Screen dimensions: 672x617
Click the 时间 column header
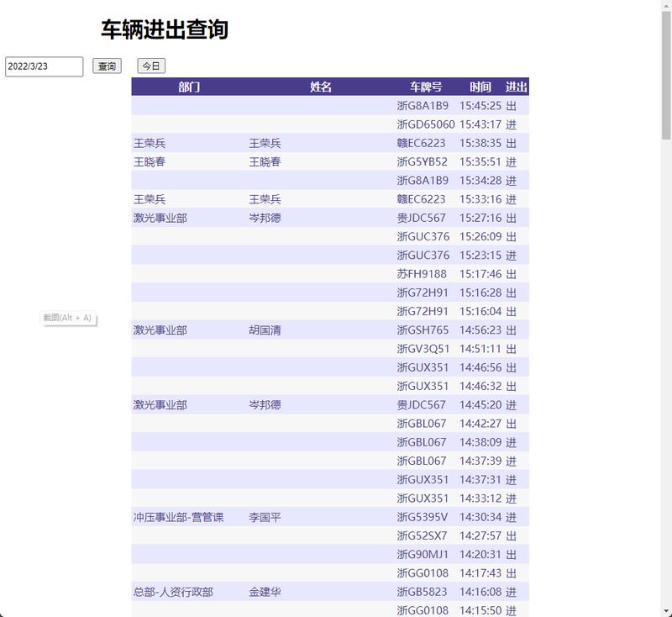[x=480, y=87]
